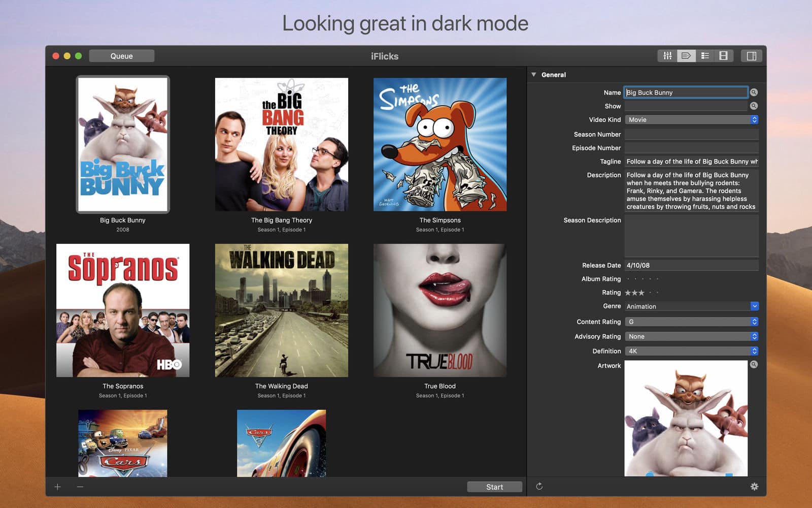Remove selected item with minus button

pyautogui.click(x=80, y=487)
